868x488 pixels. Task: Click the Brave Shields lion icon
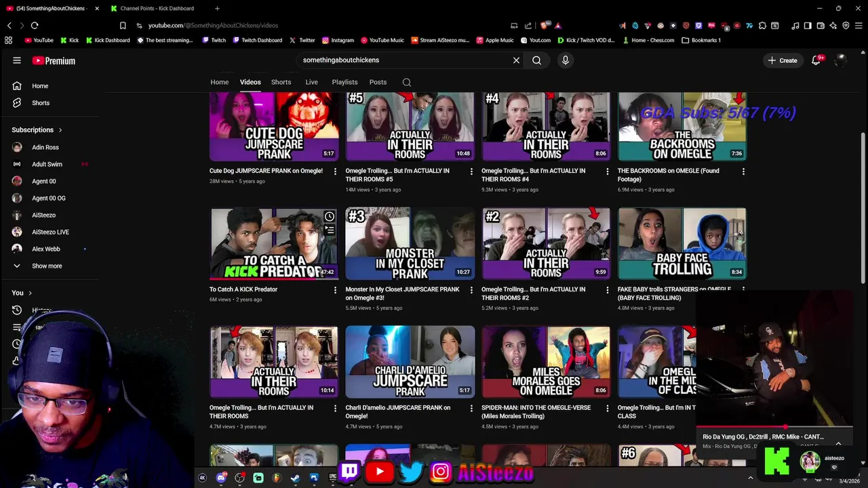click(545, 25)
